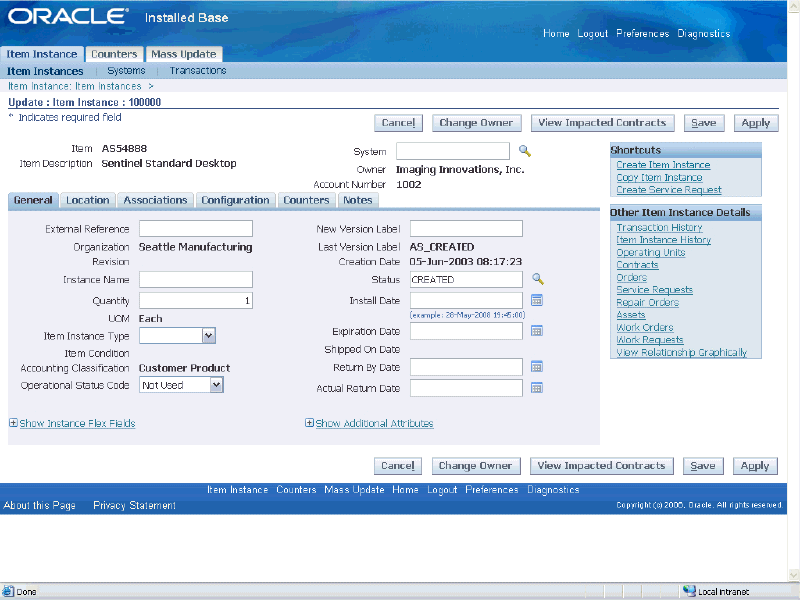800x600 pixels.
Task: Open Diagnostics from the header
Action: pyautogui.click(x=704, y=34)
